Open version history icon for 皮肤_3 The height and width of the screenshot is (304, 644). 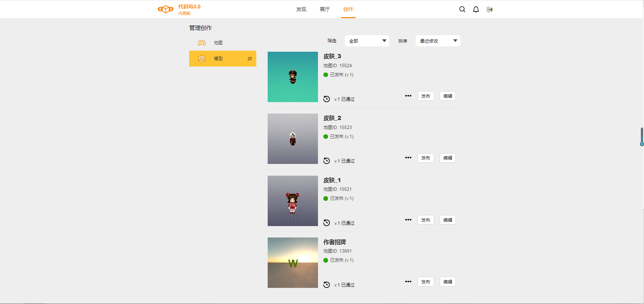[326, 99]
